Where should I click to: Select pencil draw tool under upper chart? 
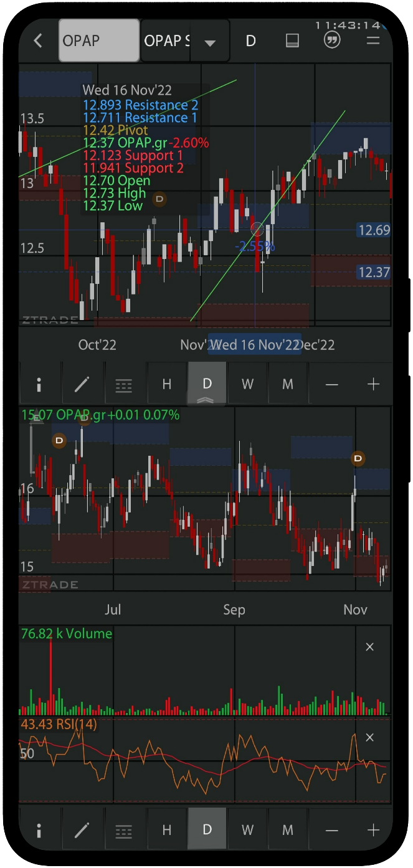click(x=82, y=385)
